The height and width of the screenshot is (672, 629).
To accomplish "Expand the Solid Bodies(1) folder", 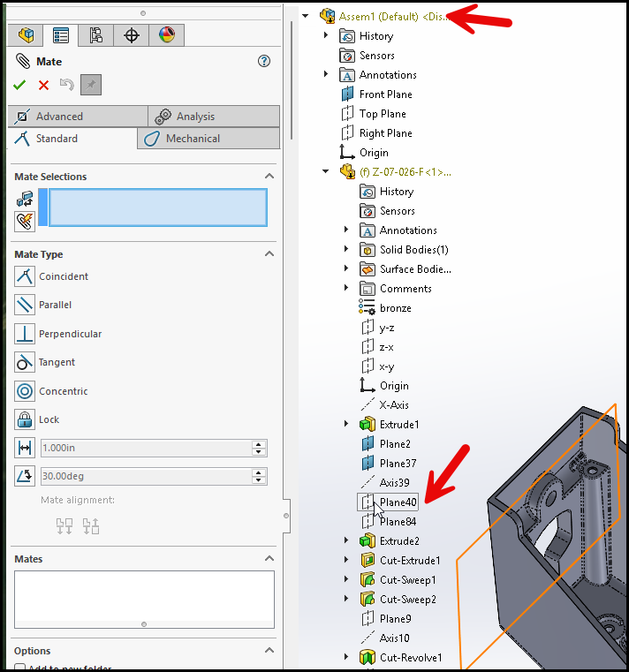I will coord(347,250).
